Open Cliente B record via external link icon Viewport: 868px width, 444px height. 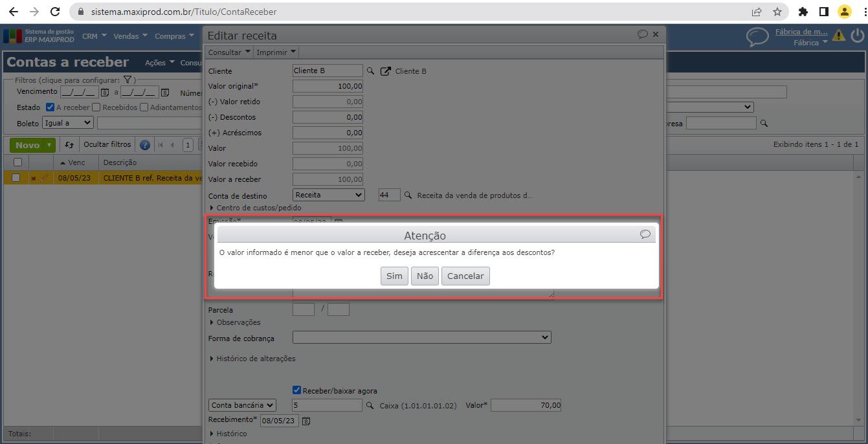(385, 71)
